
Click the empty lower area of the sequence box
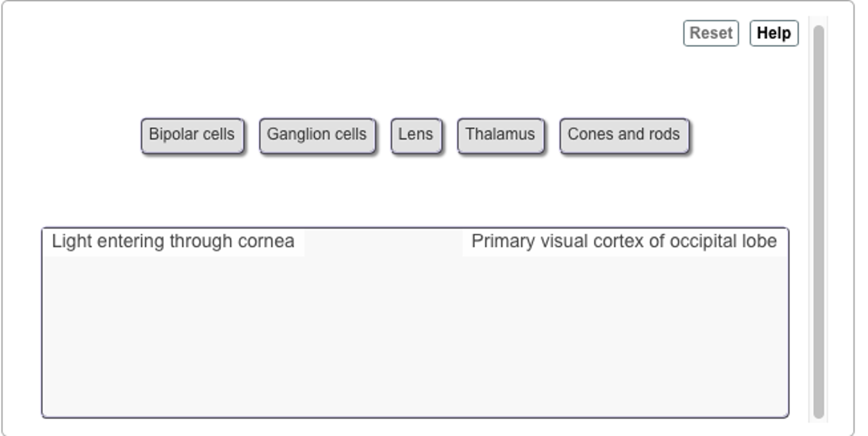point(415,339)
